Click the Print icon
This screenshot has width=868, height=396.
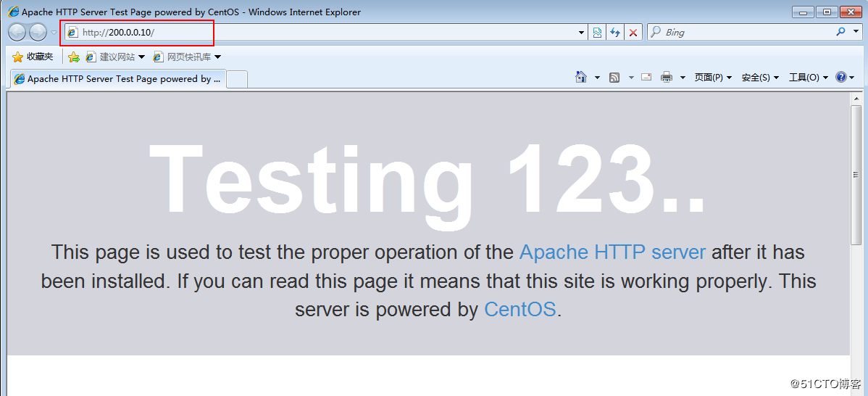pyautogui.click(x=667, y=77)
